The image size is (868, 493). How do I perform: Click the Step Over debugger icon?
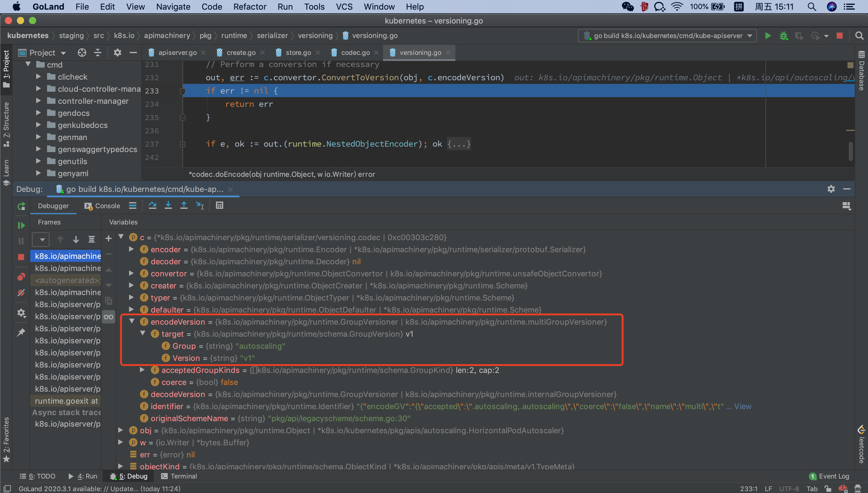152,205
